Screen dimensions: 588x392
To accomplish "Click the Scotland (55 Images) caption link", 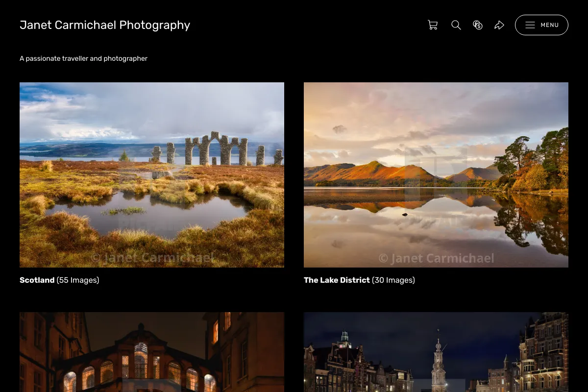I will pos(59,280).
